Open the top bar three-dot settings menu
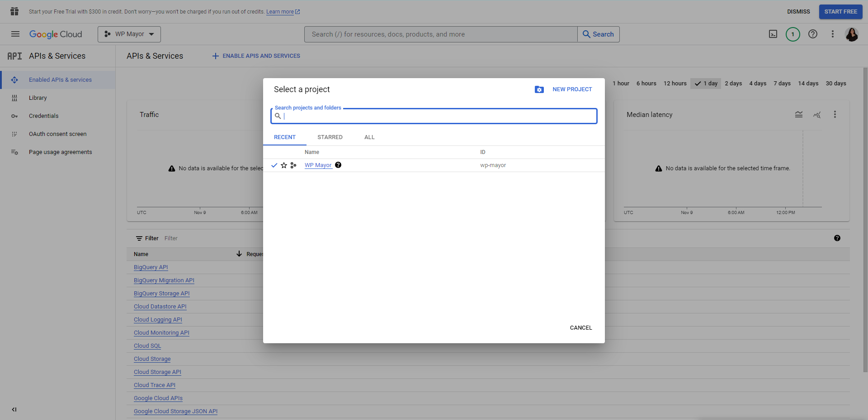Viewport: 868px width, 420px height. tap(833, 34)
